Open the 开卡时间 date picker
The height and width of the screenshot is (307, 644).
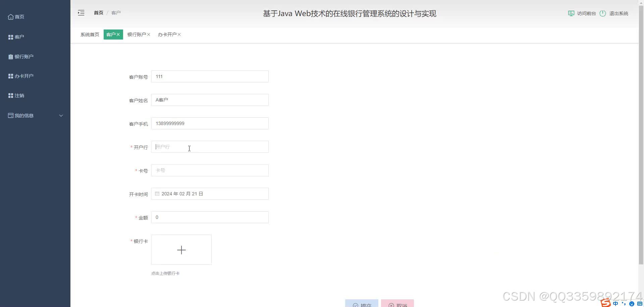point(210,194)
